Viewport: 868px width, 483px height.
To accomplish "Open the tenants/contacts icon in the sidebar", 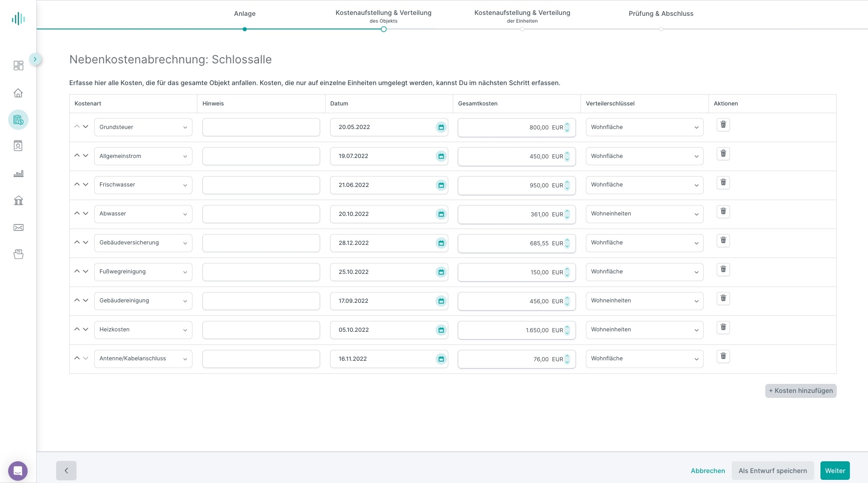I will point(18,146).
